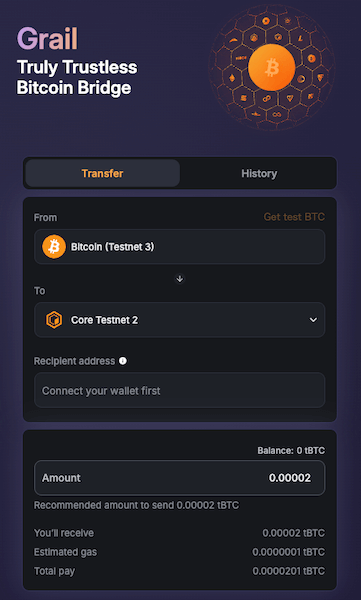361x600 pixels.
Task: Click the large orange Bitcoin coin graphic
Action: coord(271,67)
